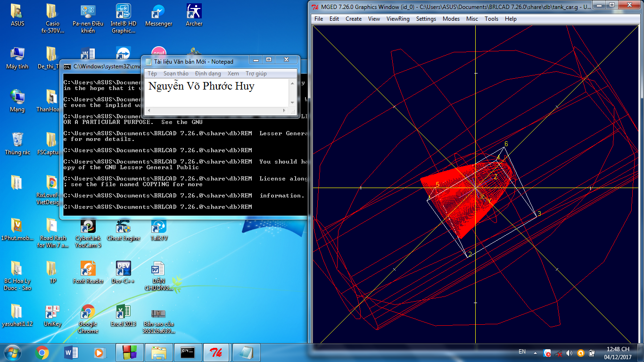Select vertex label 3 in MGED graphics

[539, 214]
